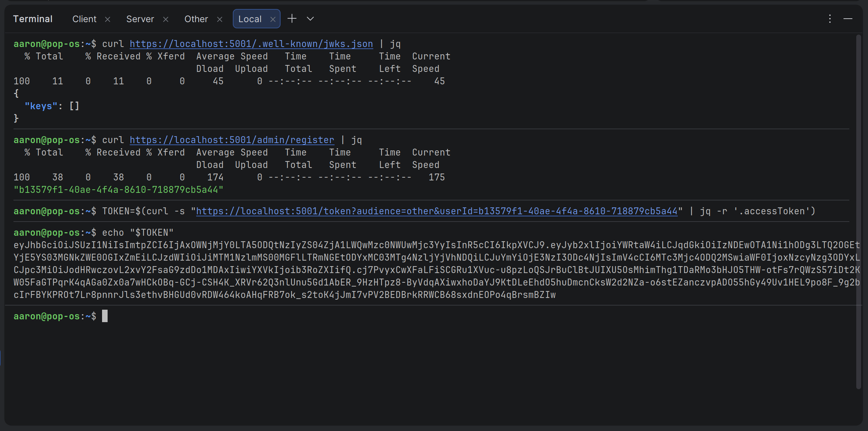
Task: Open the new-session options chevron dropdown
Action: coord(310,19)
